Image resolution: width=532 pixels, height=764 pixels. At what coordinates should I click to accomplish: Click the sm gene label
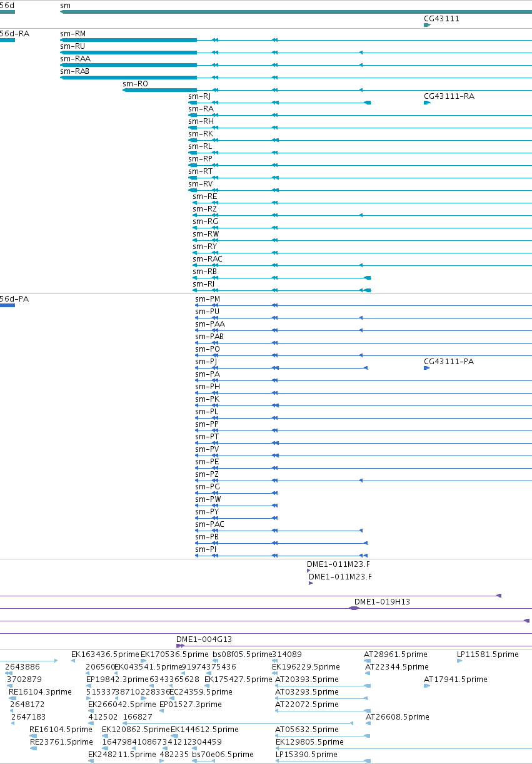(65, 6)
